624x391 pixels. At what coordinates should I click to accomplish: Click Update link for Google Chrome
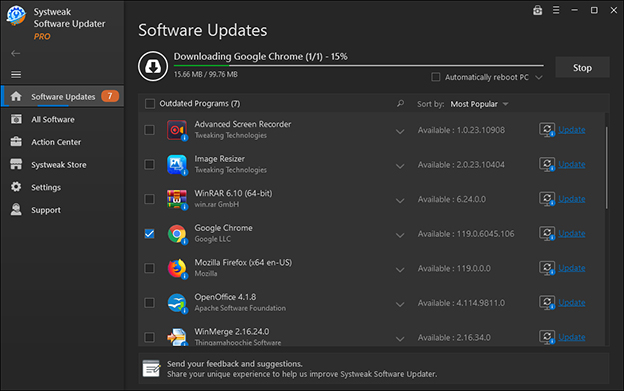[571, 233]
